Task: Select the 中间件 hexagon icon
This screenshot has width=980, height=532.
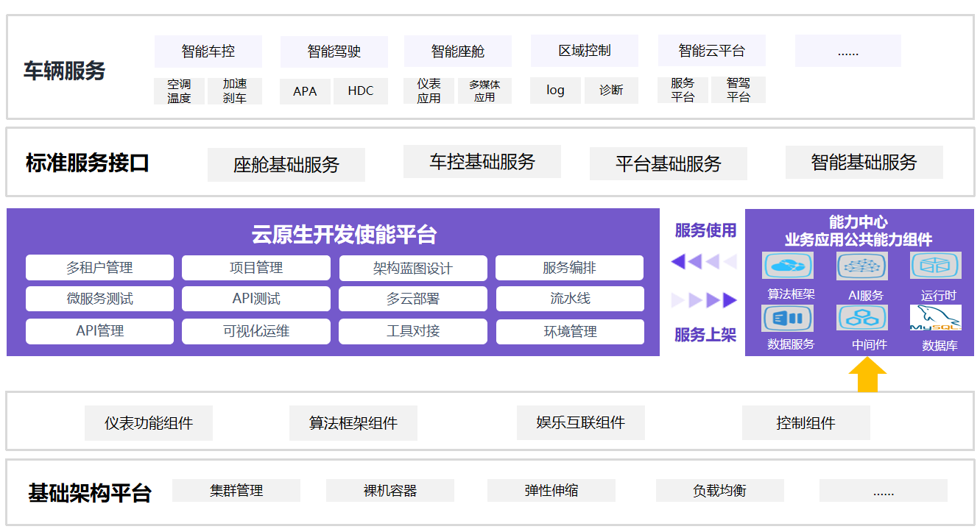Action: pyautogui.click(x=861, y=318)
